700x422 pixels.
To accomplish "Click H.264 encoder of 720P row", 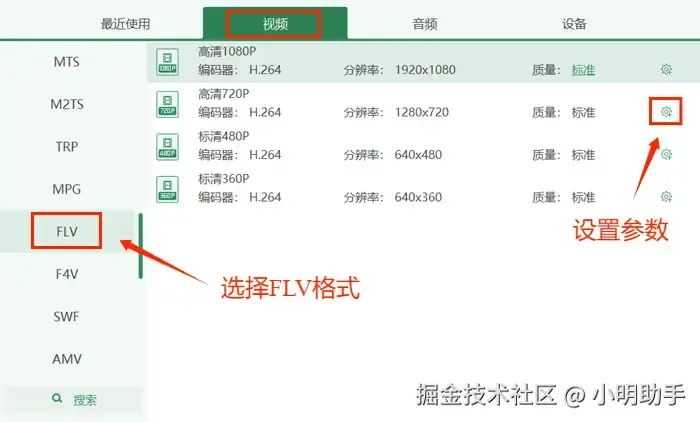I will coord(265,113).
